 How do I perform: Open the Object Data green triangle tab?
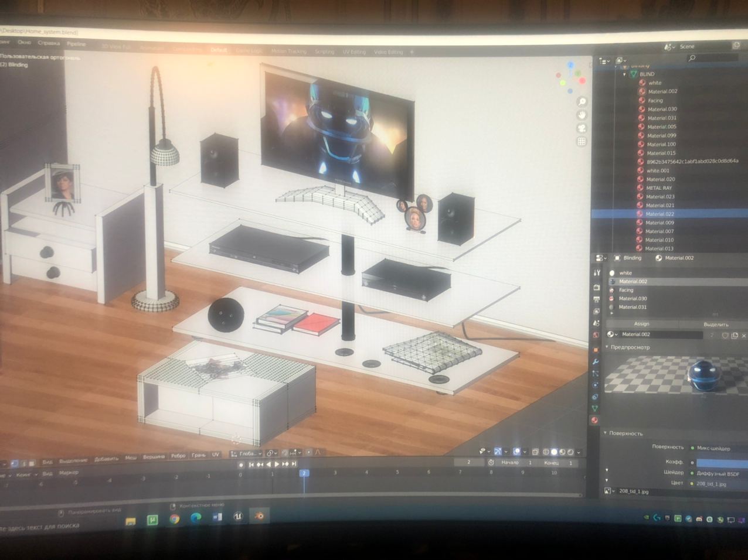coord(594,408)
